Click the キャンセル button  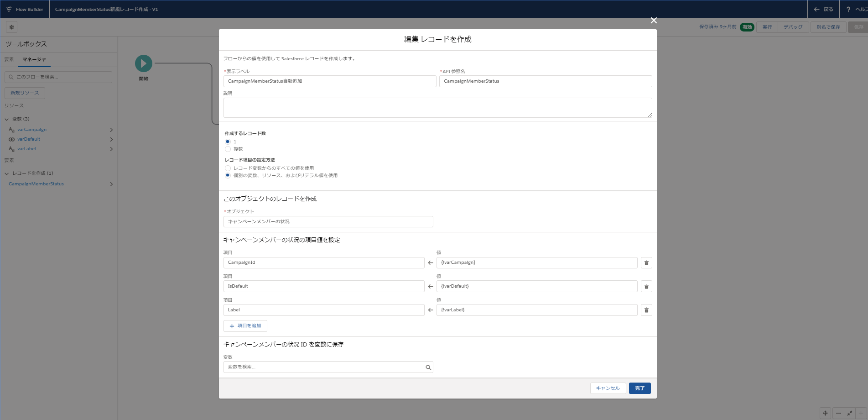tap(608, 388)
